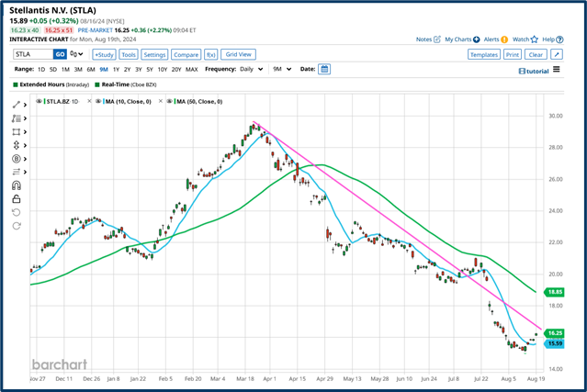Undo last action with counterclockwise arrow
Viewport: 587px width, 392px height.
coord(17,212)
